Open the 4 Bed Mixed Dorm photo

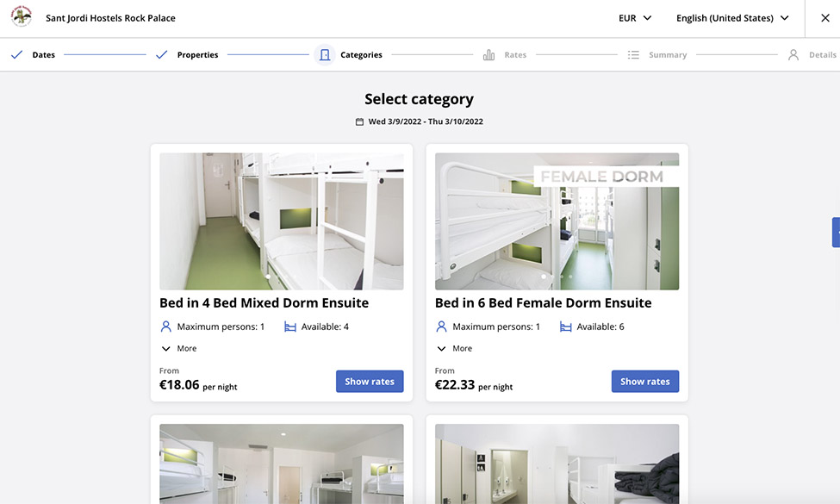tap(281, 221)
